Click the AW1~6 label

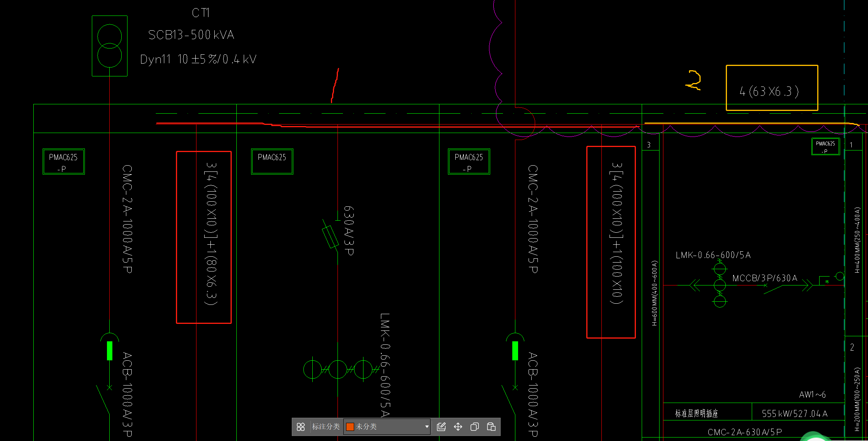click(x=812, y=395)
